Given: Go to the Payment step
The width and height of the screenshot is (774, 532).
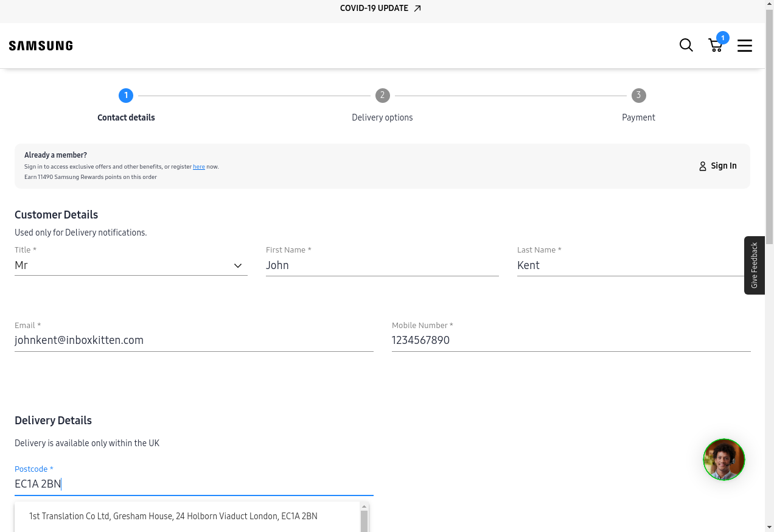Looking at the screenshot, I should (x=638, y=96).
